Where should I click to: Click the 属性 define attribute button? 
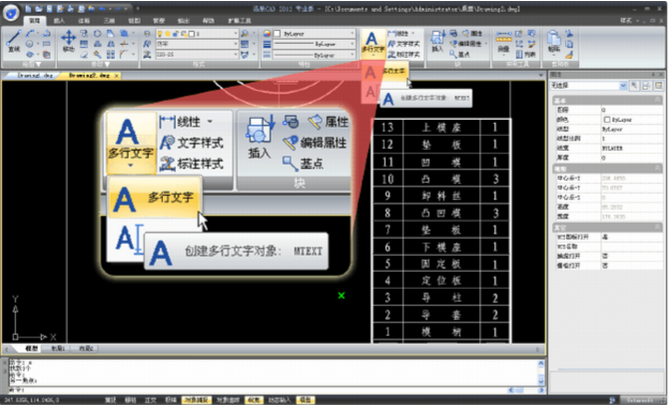click(473, 33)
